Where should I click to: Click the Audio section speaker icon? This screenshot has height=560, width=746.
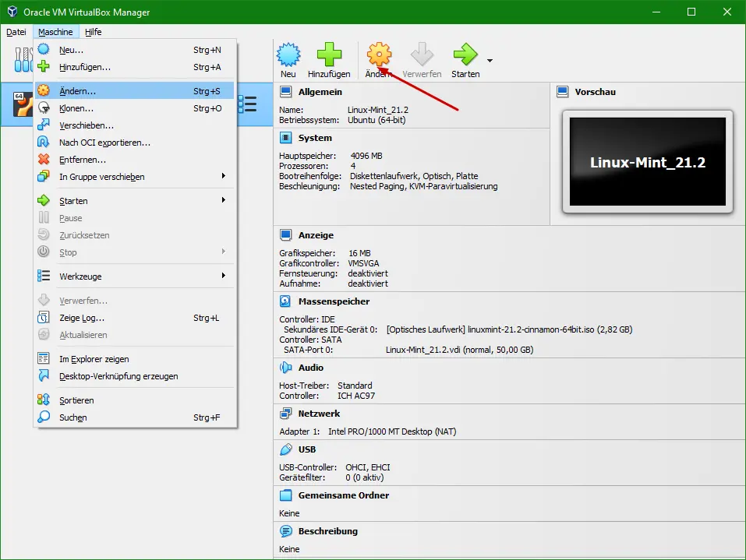tap(285, 368)
